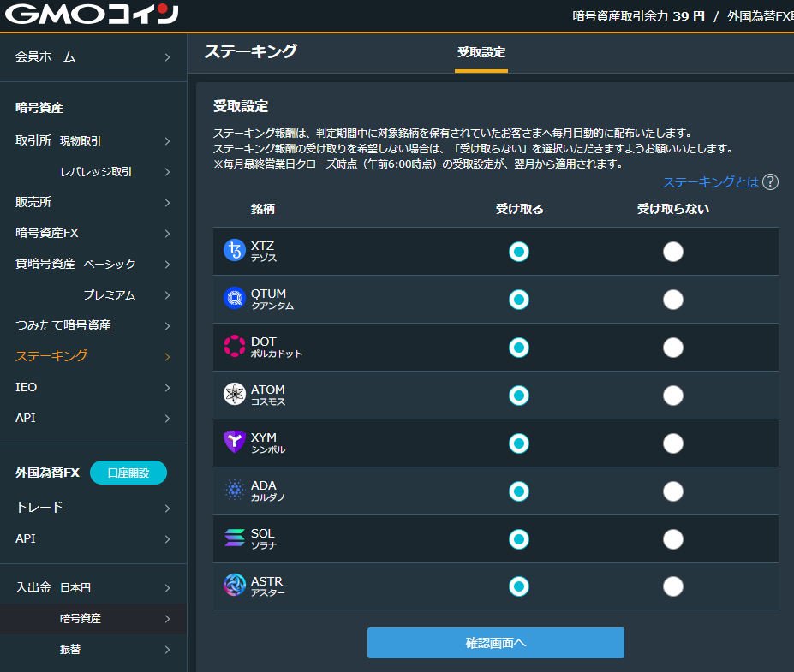This screenshot has width=794, height=672.
Task: Select 受け取る for SOL
Action: (519, 539)
